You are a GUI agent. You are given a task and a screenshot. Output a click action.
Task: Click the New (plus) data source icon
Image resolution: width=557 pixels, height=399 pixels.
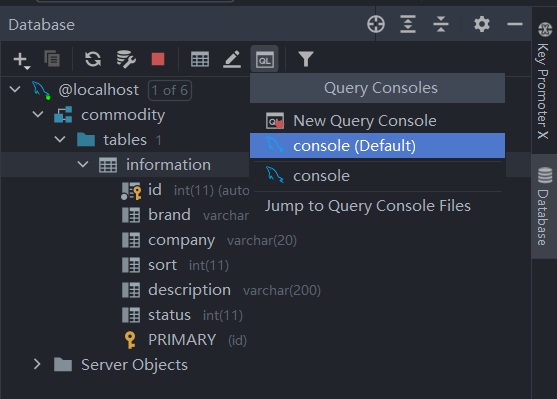click(21, 60)
